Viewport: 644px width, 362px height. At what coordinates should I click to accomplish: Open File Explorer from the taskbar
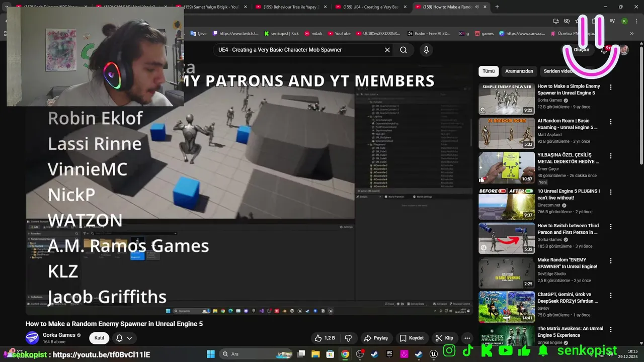(x=315, y=354)
